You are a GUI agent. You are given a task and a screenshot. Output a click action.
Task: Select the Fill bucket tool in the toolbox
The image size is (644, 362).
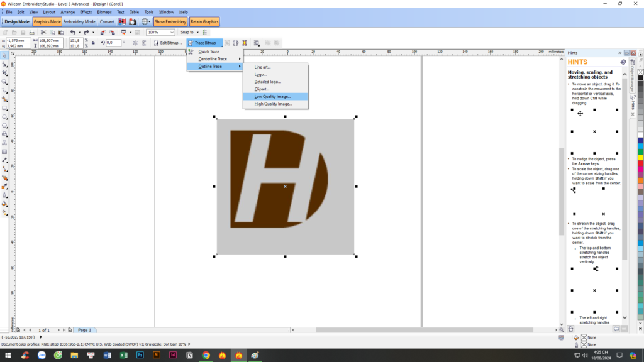[x=4, y=204]
